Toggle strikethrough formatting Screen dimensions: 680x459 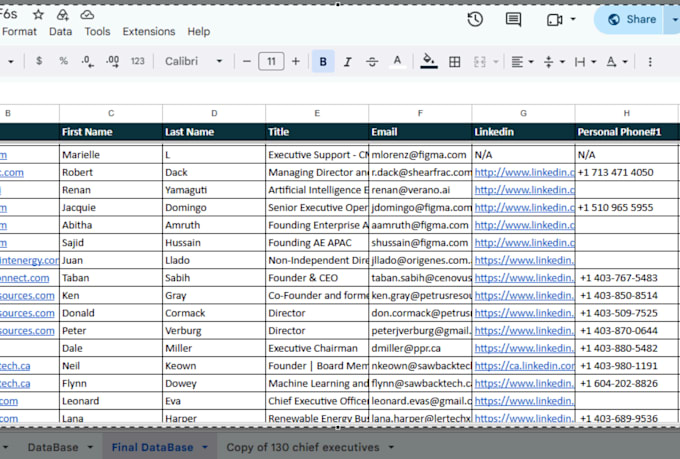coord(372,62)
